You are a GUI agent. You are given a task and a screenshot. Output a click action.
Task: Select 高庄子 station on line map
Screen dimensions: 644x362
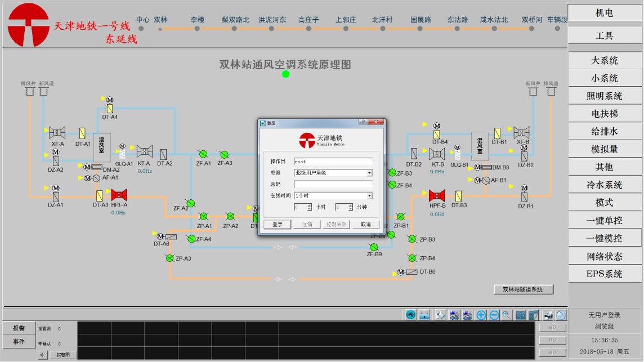308,28
